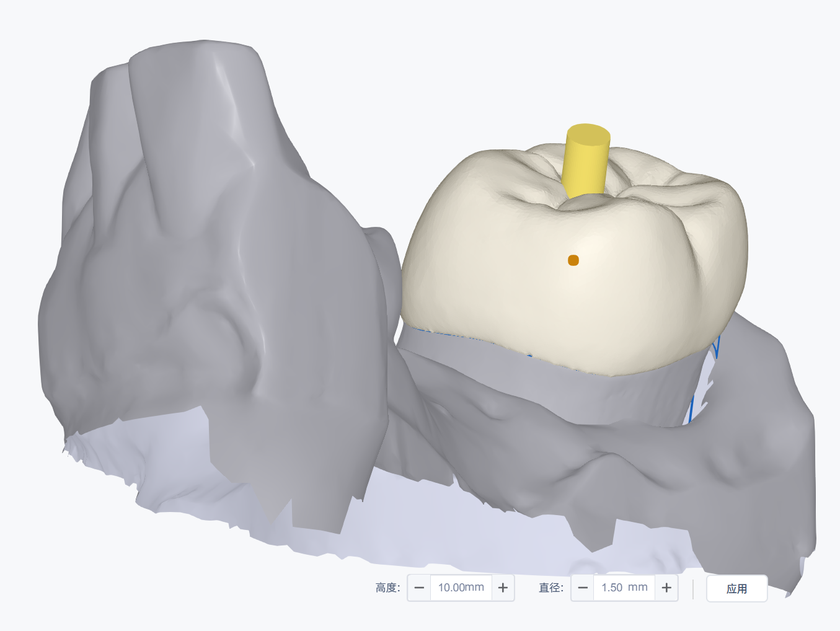
Task: Increase the diameter with plus button
Action: click(666, 588)
